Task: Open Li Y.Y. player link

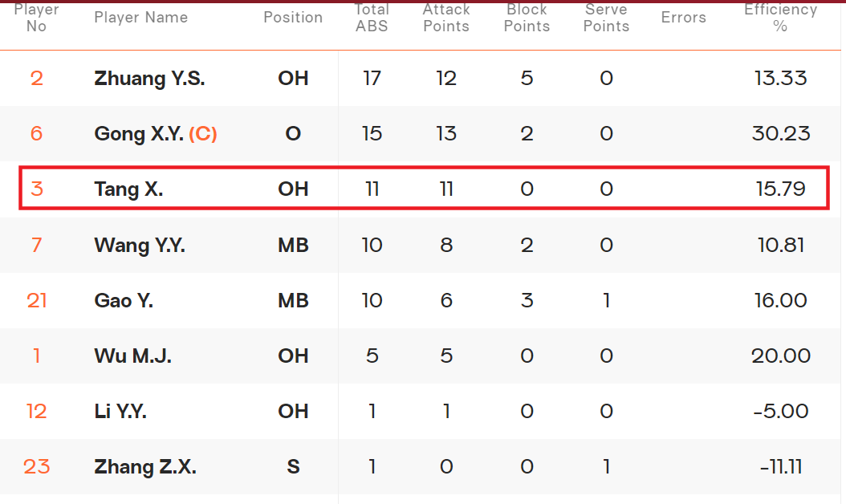Action: (120, 412)
